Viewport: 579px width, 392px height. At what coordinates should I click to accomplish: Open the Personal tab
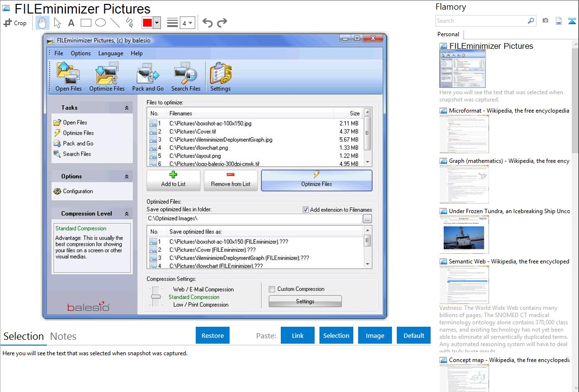click(x=448, y=34)
